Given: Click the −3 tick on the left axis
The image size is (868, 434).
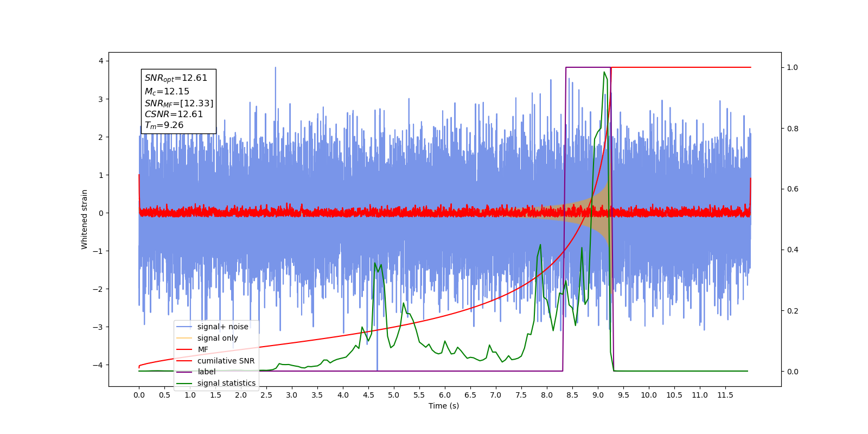Looking at the screenshot, I should (98, 327).
